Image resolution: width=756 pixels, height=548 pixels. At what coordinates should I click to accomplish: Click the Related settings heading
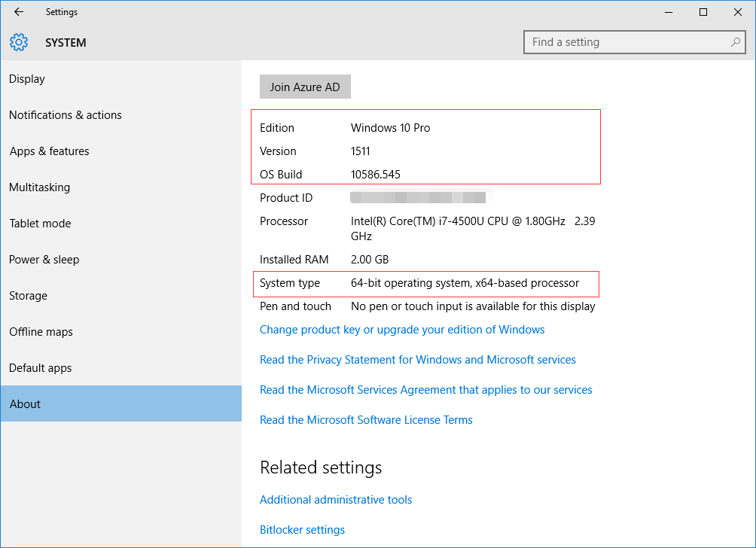point(321,467)
